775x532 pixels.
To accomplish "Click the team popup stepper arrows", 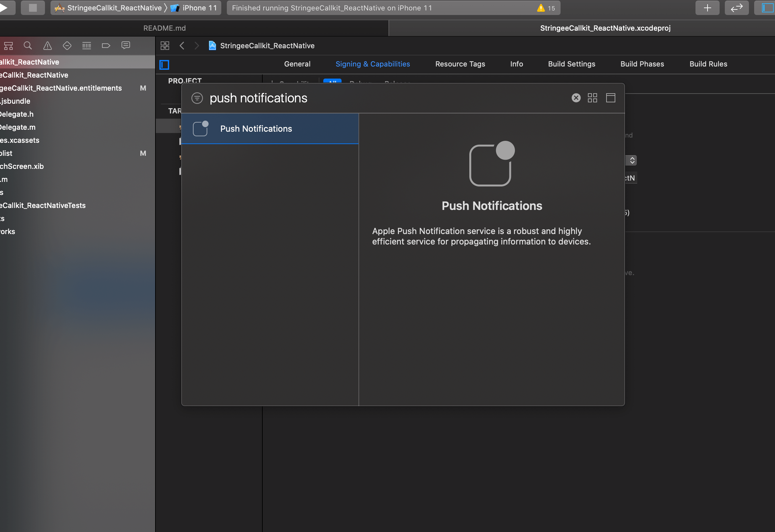I will [x=632, y=160].
